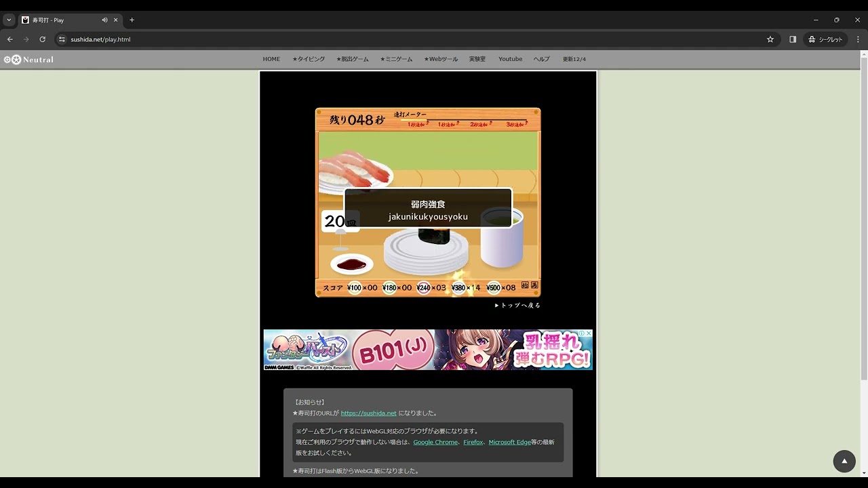Close the 寿司打 - Play tab

[x=115, y=20]
